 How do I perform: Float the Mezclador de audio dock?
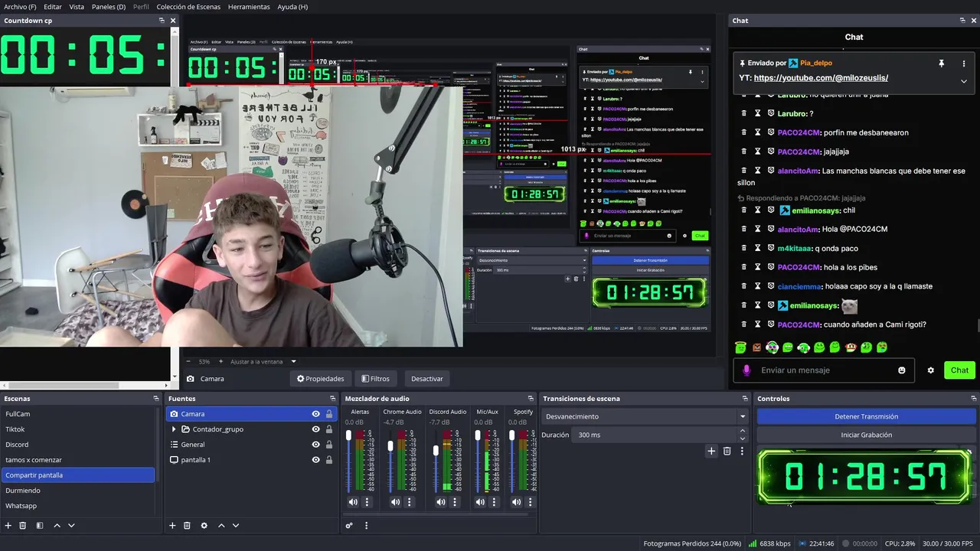point(531,399)
